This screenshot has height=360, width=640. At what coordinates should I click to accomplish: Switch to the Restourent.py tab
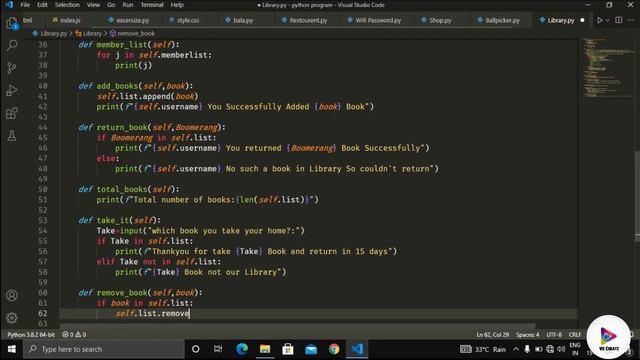tap(308, 20)
